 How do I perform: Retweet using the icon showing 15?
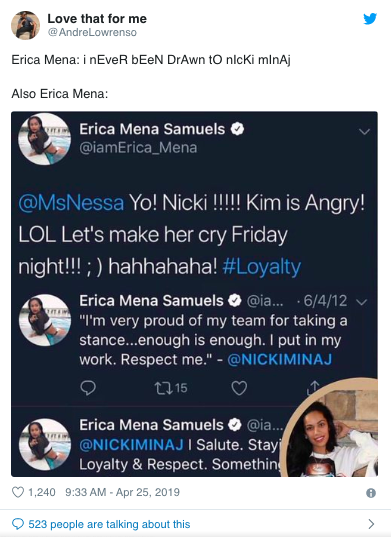(171, 388)
